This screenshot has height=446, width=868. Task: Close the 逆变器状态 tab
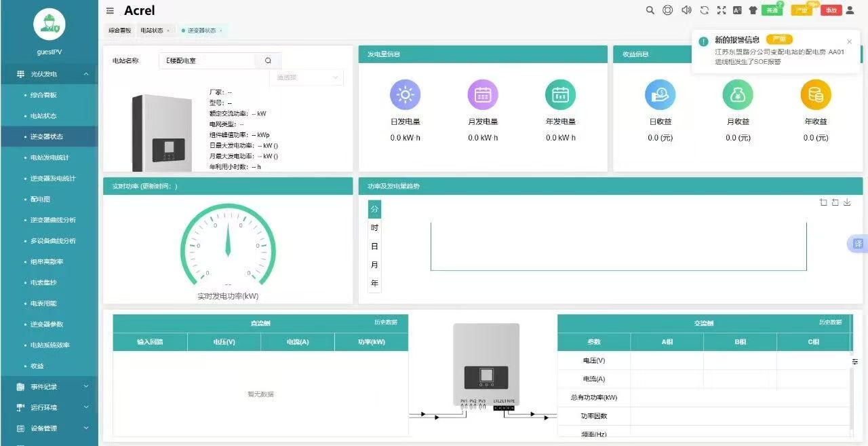pos(220,31)
